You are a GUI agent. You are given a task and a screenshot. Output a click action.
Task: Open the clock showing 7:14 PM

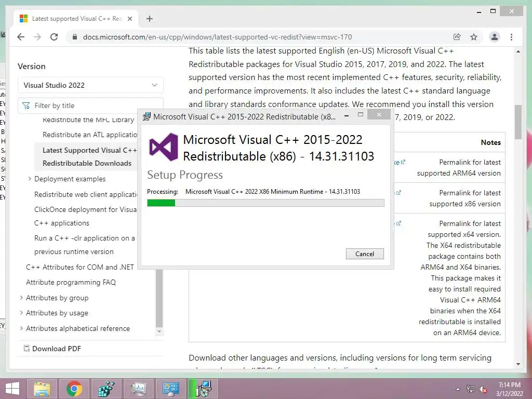[509, 389]
